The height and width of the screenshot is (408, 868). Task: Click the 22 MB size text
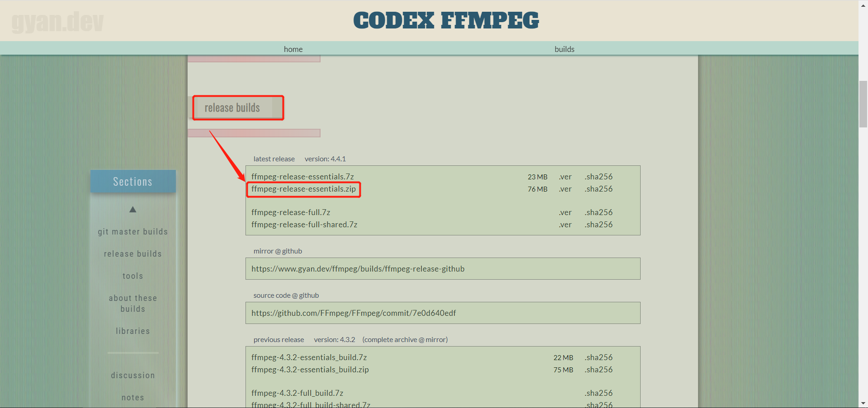coord(563,357)
